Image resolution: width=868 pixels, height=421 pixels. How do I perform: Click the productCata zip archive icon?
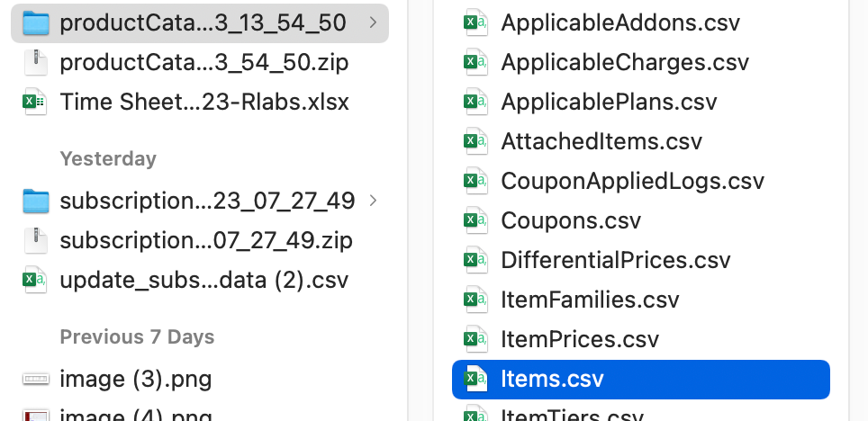point(35,62)
